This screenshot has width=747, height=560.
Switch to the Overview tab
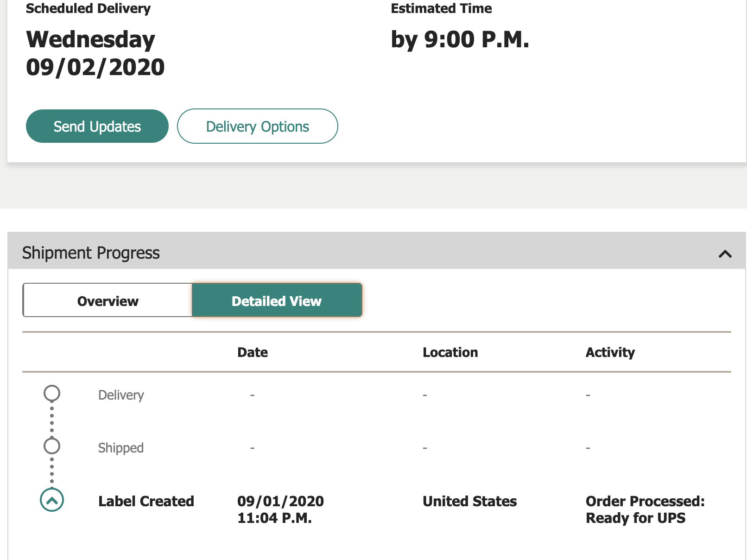pos(108,300)
